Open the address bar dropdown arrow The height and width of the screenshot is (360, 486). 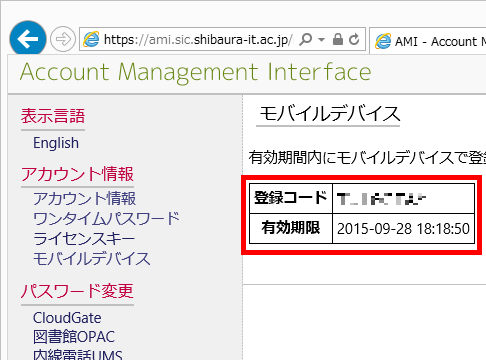[321, 40]
